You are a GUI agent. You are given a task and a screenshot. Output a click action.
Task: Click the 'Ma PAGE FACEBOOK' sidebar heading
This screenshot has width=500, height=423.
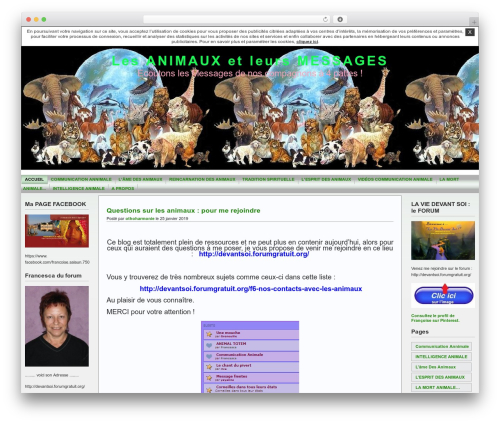click(x=55, y=204)
